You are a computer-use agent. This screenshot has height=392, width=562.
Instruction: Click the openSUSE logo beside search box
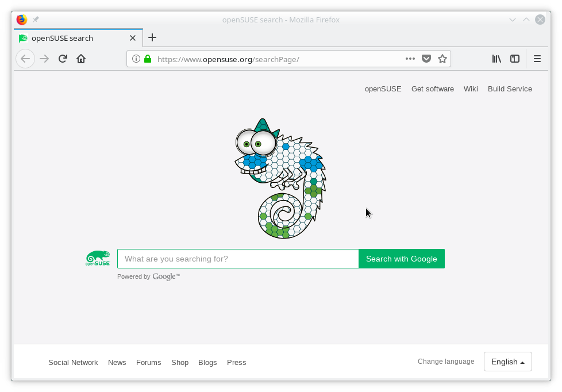[x=98, y=258]
